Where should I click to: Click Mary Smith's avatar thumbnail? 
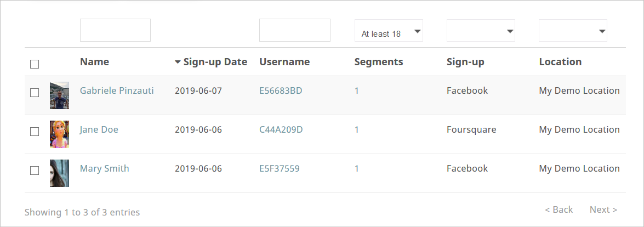60,173
